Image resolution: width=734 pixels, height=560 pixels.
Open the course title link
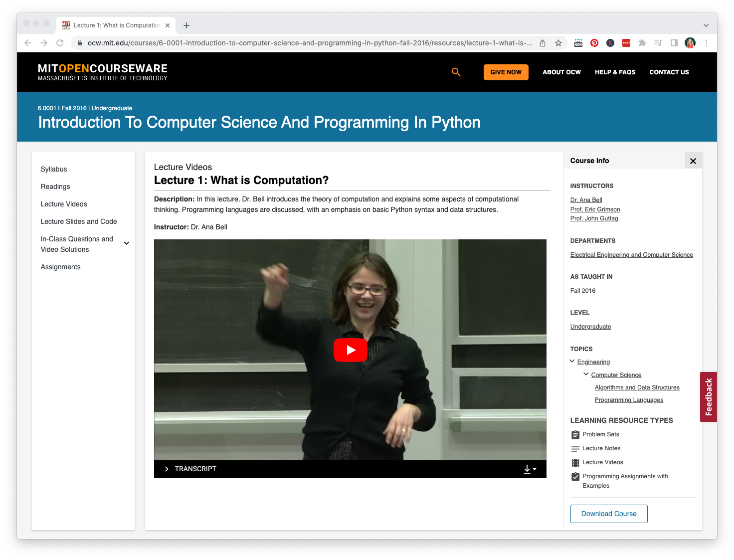[259, 123]
